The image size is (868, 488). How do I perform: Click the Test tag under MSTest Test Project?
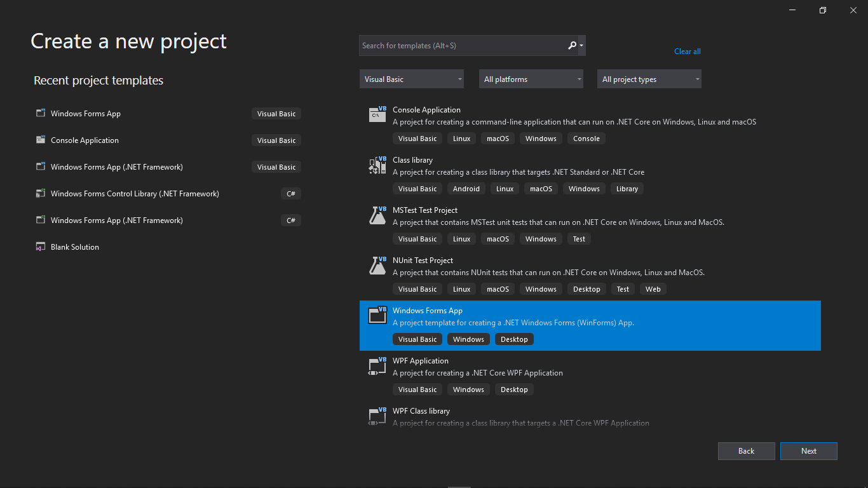point(579,239)
